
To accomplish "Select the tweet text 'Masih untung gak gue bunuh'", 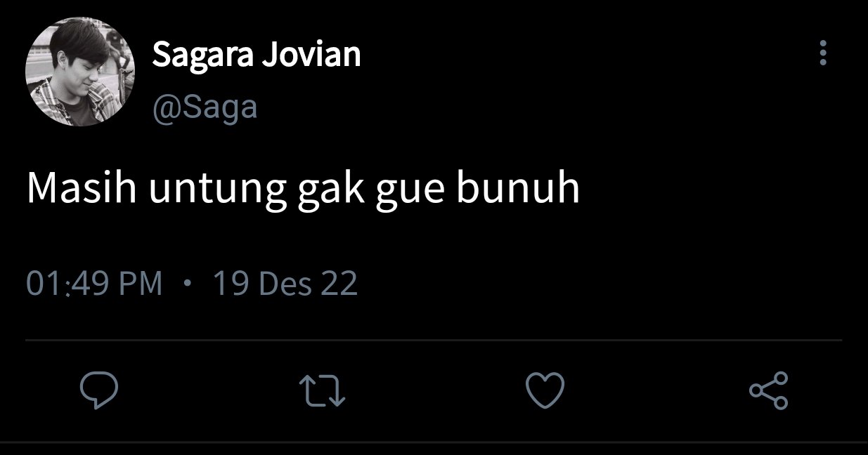I will (303, 190).
